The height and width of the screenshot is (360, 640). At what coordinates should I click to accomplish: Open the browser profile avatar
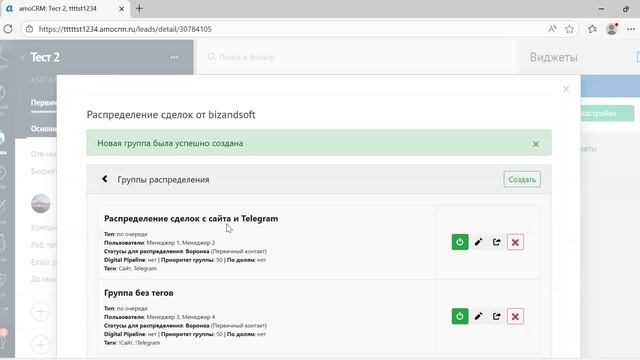tap(611, 29)
